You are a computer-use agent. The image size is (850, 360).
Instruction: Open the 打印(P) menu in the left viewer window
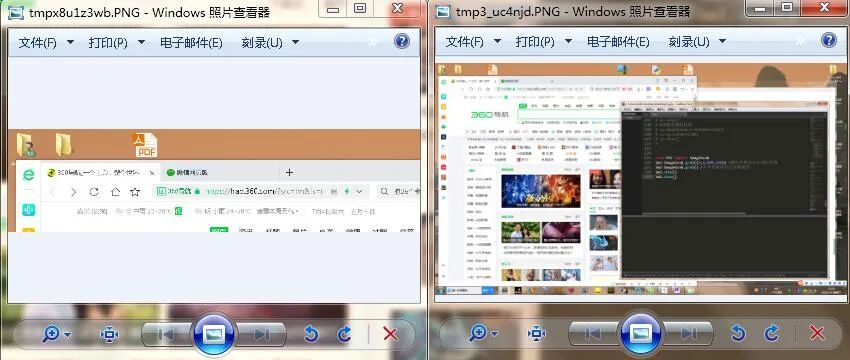[x=108, y=43]
